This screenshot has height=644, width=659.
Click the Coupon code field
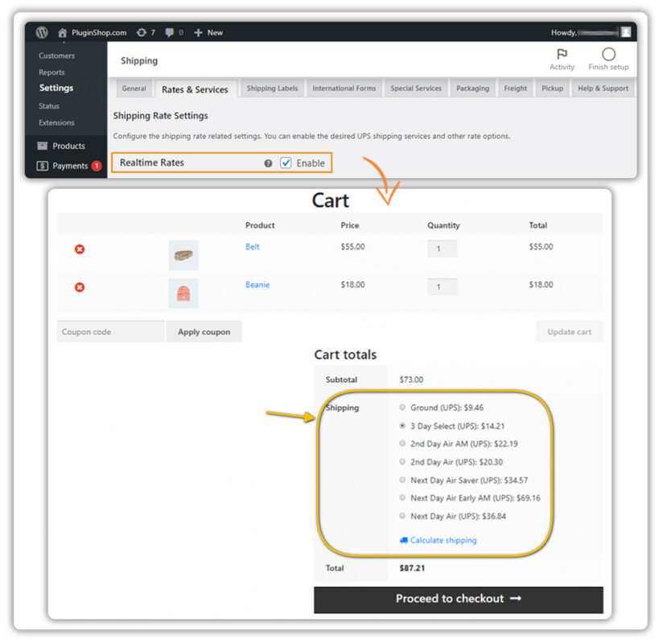110,332
